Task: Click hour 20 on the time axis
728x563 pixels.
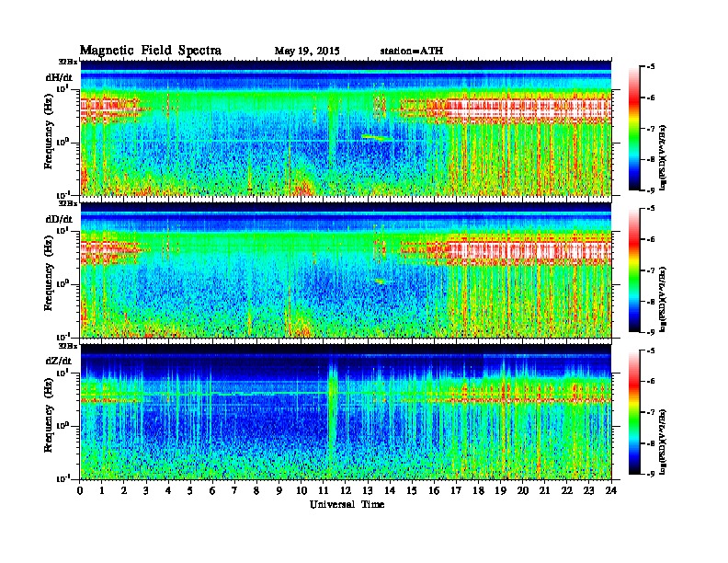Action: click(x=522, y=490)
